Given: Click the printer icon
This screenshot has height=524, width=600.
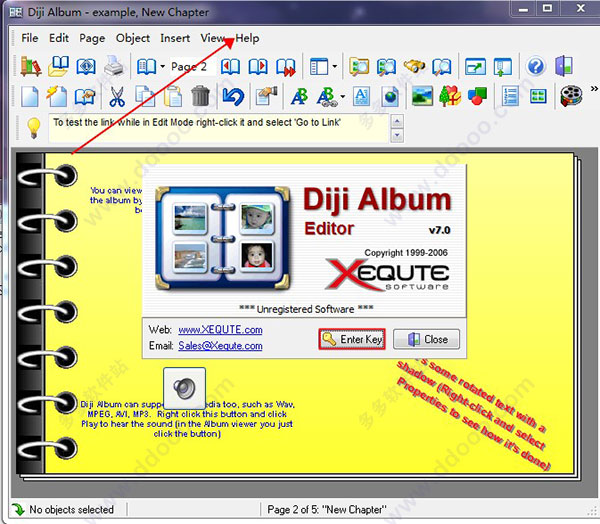Looking at the screenshot, I should (x=114, y=66).
